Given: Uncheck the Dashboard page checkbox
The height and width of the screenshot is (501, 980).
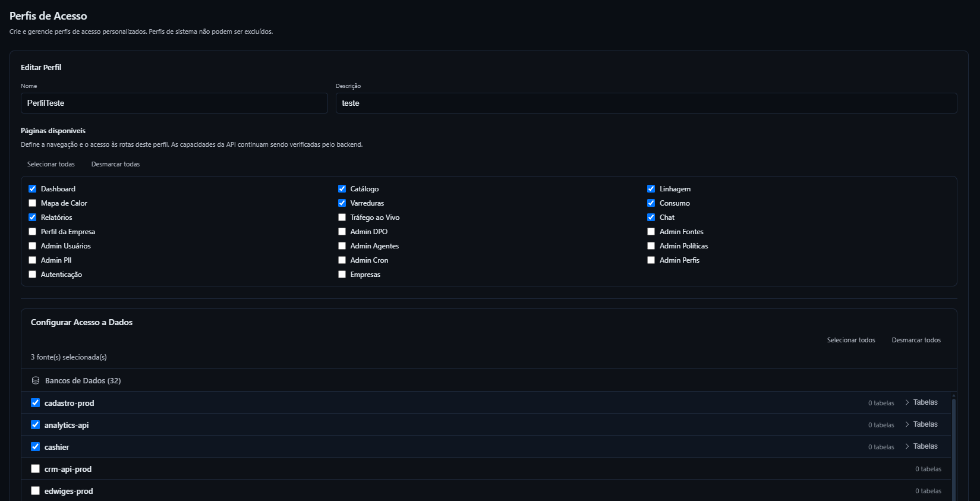Looking at the screenshot, I should (x=33, y=189).
